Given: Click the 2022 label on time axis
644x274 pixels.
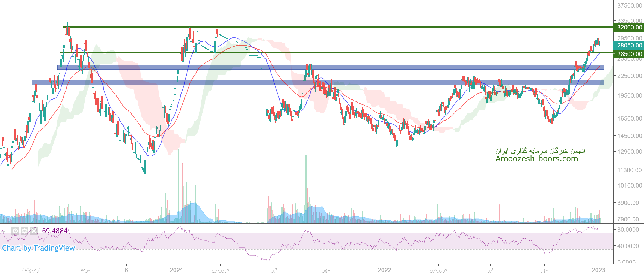Looking at the screenshot, I should (384, 270).
